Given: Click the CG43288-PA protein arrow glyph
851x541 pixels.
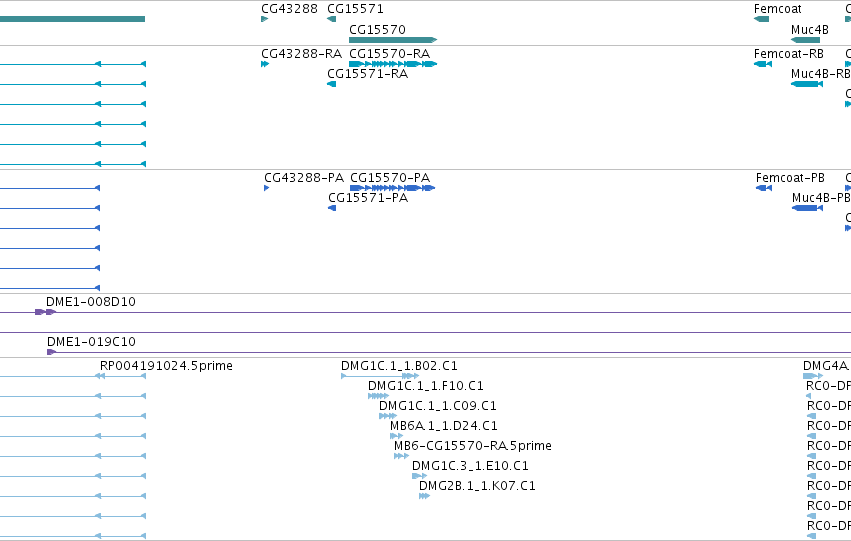Looking at the screenshot, I should click(266, 188).
